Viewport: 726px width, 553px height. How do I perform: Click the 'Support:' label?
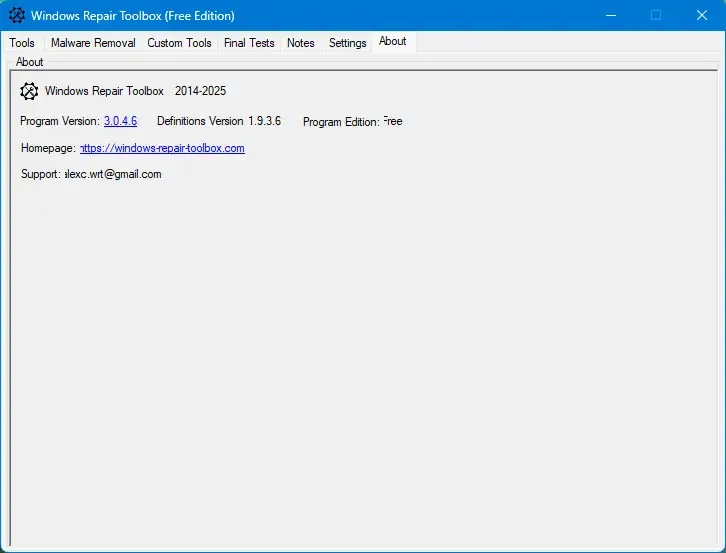point(41,174)
